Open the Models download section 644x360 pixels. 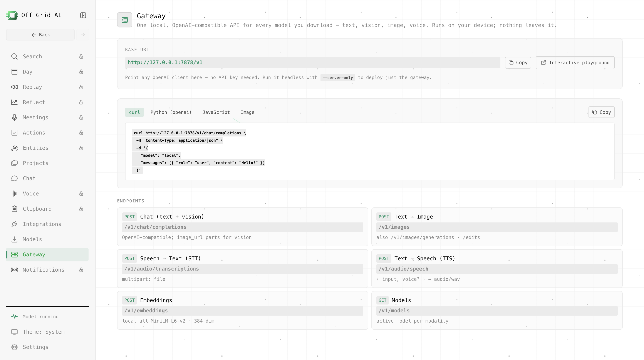[x=47, y=240]
